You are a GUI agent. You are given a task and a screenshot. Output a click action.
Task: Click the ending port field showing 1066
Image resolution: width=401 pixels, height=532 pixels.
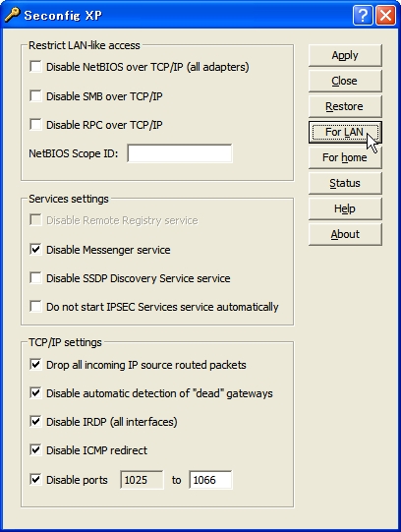click(210, 480)
